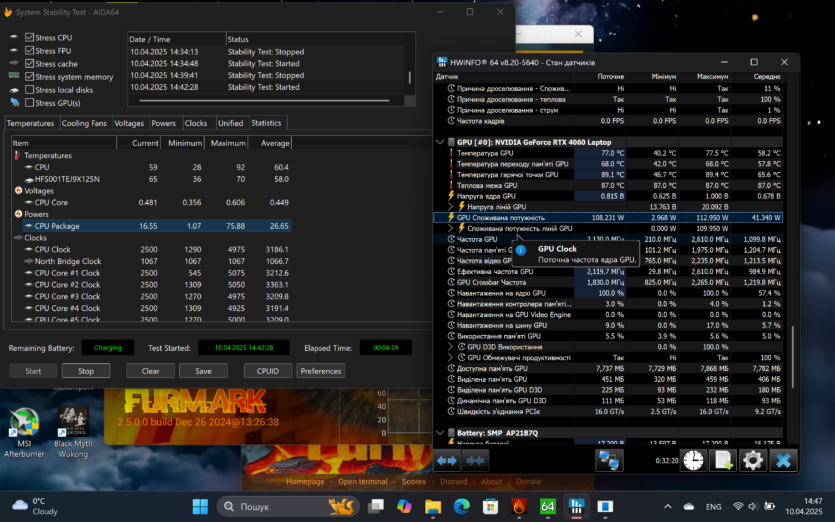Viewport: 835px width, 522px height.
Task: Click the Clear button in AIDA64
Action: [x=150, y=371]
